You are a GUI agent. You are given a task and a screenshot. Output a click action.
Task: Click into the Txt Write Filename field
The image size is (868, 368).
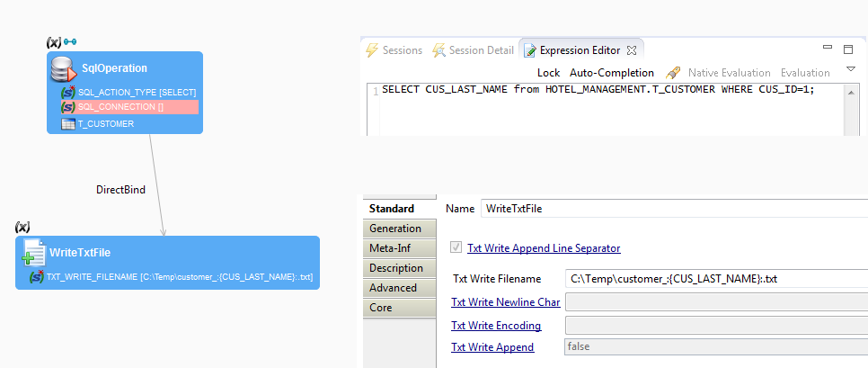714,279
